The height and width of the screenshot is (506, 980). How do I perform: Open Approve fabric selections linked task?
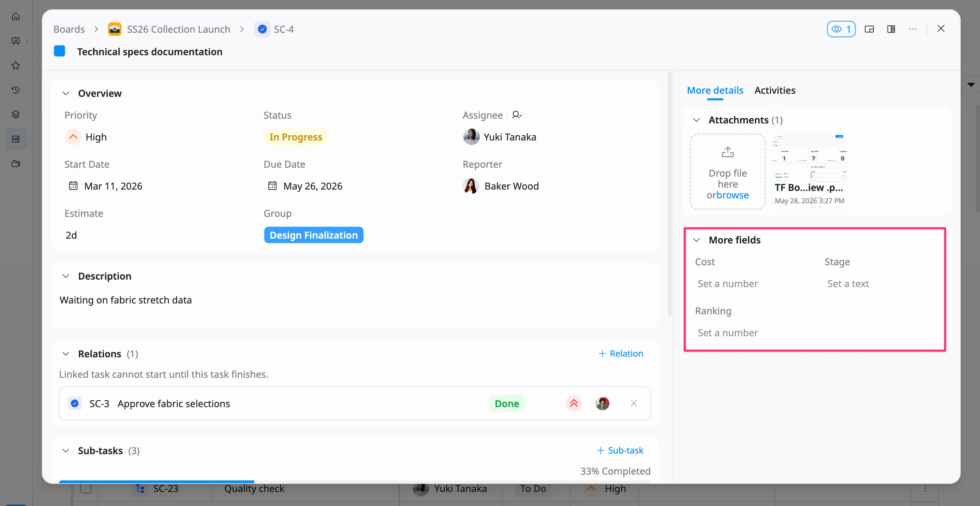[x=174, y=403]
